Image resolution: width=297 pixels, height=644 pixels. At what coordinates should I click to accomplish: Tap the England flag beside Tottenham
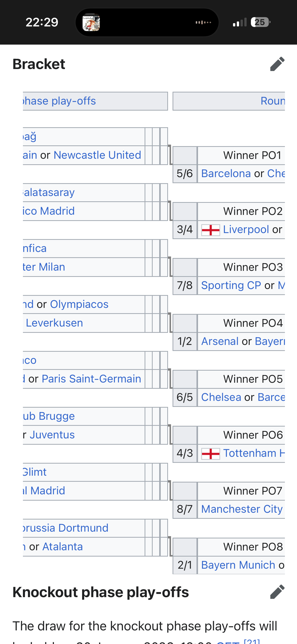point(211,454)
